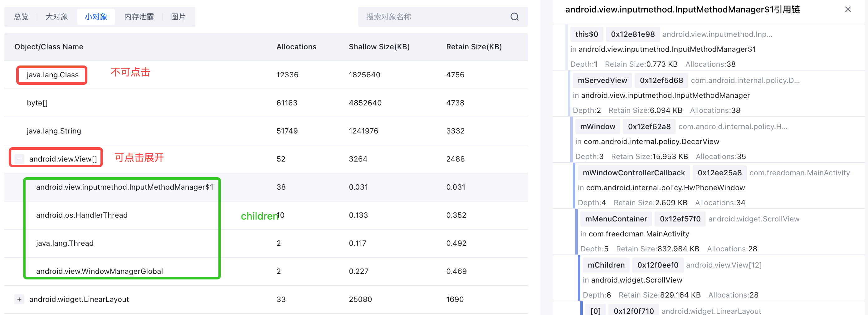The image size is (868, 315).
Task: Click the 25080 shallow size value
Action: click(360, 299)
